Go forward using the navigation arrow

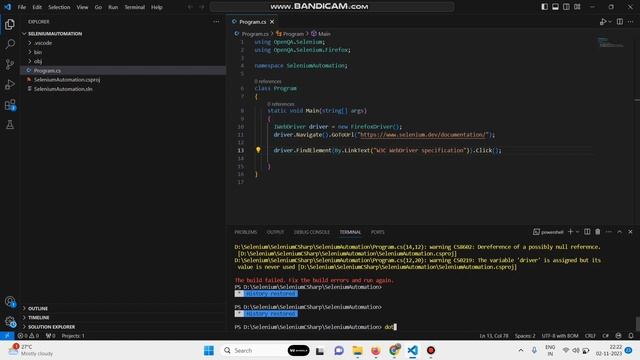[202, 7]
